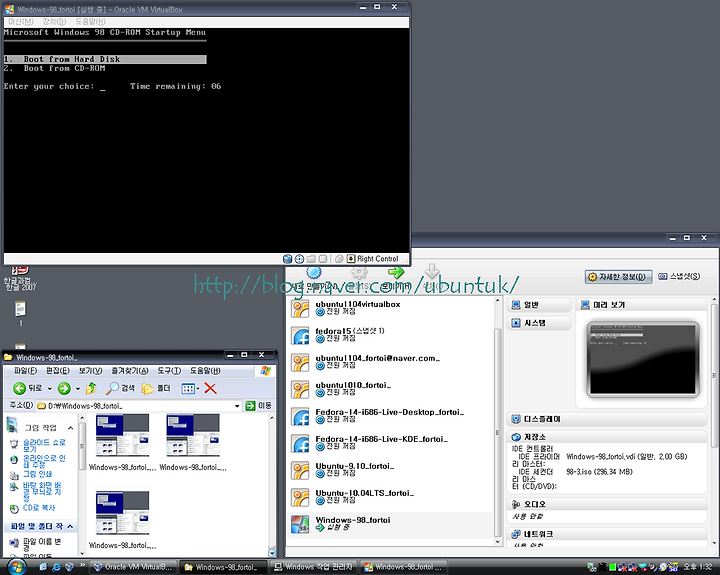Open the 즐겨찾기(A) menu in Explorer

click(130, 371)
